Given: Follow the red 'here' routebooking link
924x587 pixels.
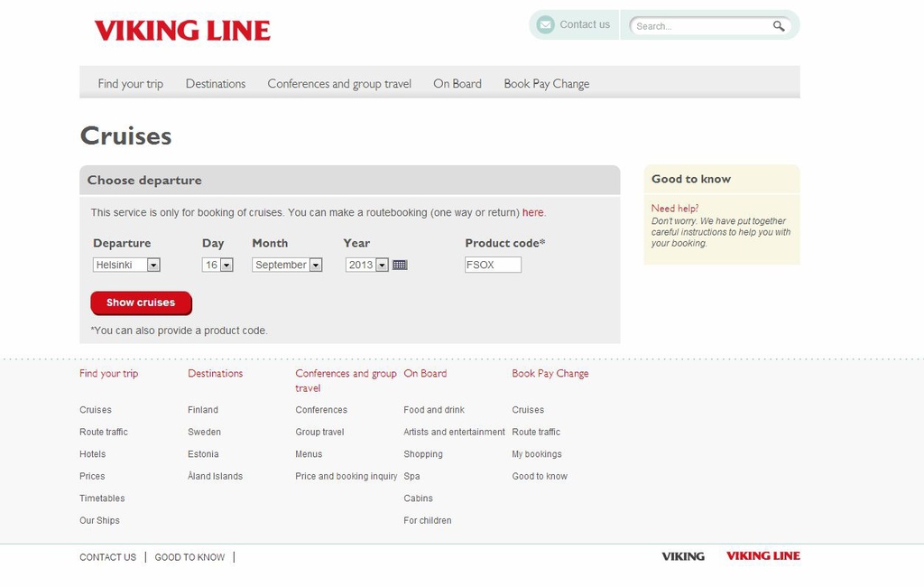Looking at the screenshot, I should (x=532, y=212).
